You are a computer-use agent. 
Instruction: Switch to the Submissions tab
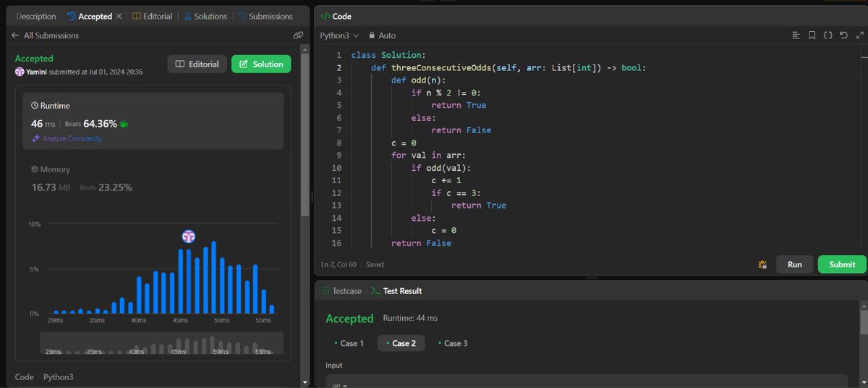click(x=265, y=16)
